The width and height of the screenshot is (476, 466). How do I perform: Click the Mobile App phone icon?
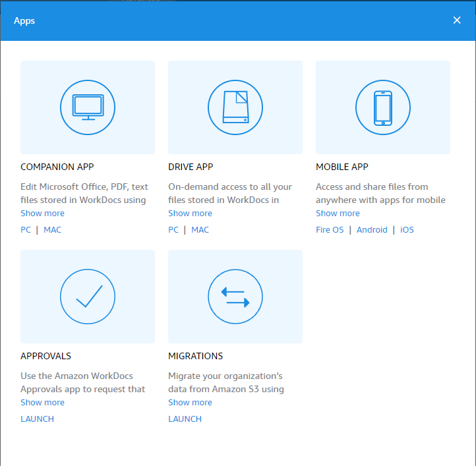383,107
